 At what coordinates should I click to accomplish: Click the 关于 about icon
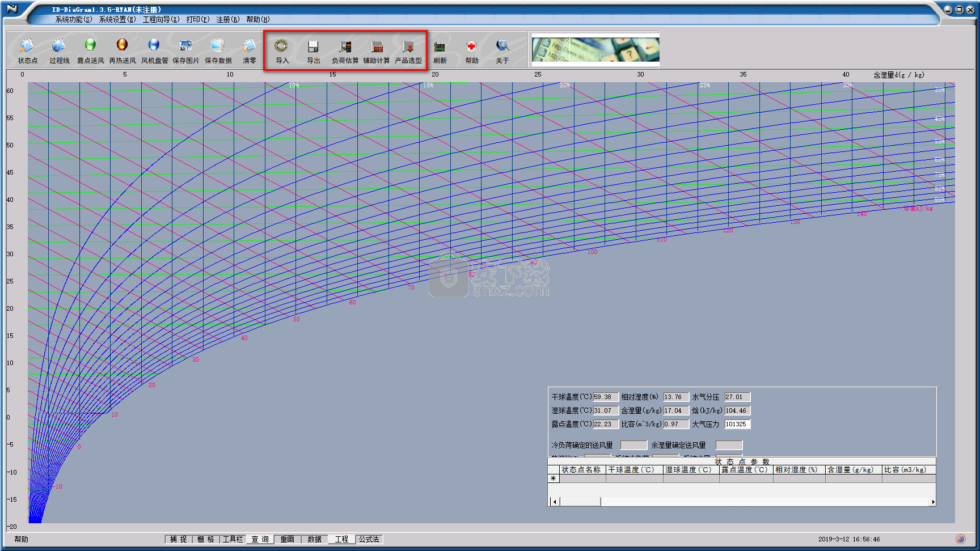click(502, 50)
